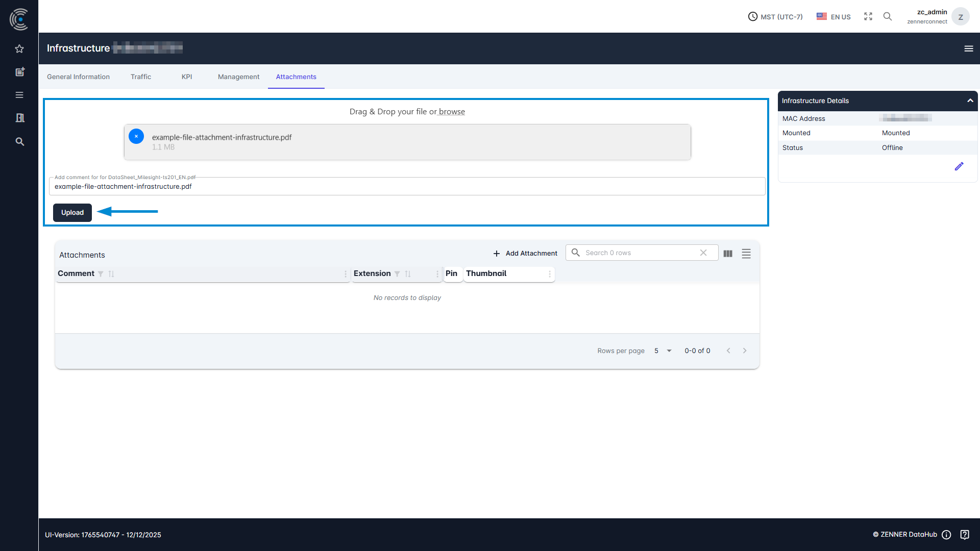980x551 pixels.
Task: Open the help icon in footer
Action: click(x=965, y=535)
